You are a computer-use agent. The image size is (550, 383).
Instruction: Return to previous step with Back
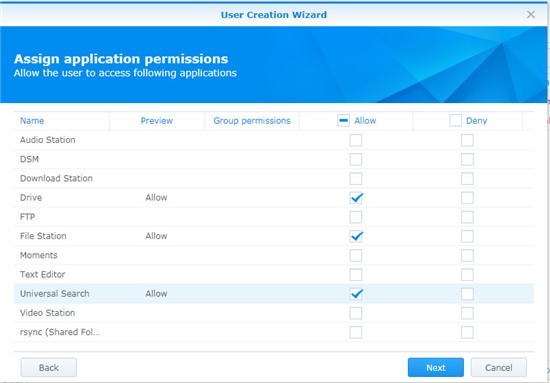49,368
